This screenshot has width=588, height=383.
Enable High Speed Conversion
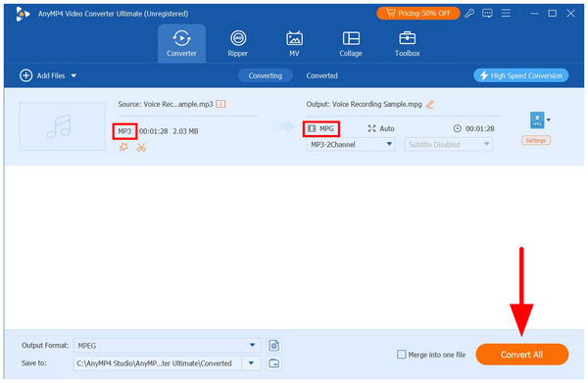[x=521, y=75]
